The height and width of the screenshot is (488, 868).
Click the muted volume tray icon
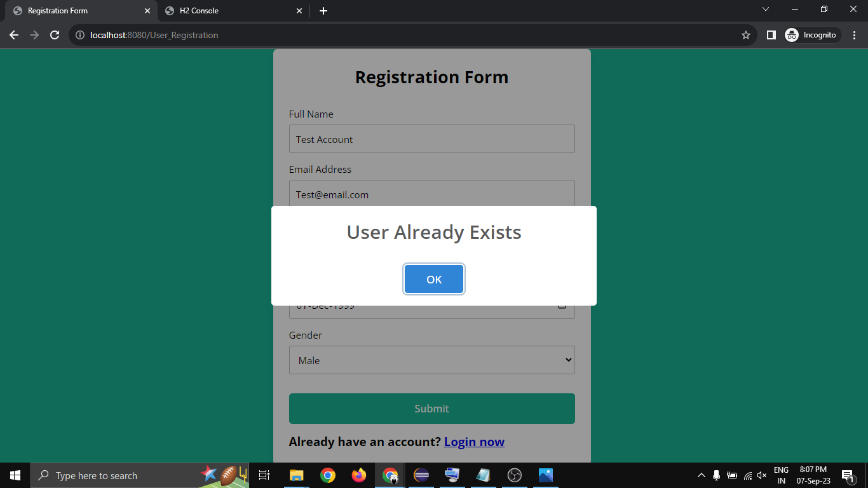(x=763, y=475)
